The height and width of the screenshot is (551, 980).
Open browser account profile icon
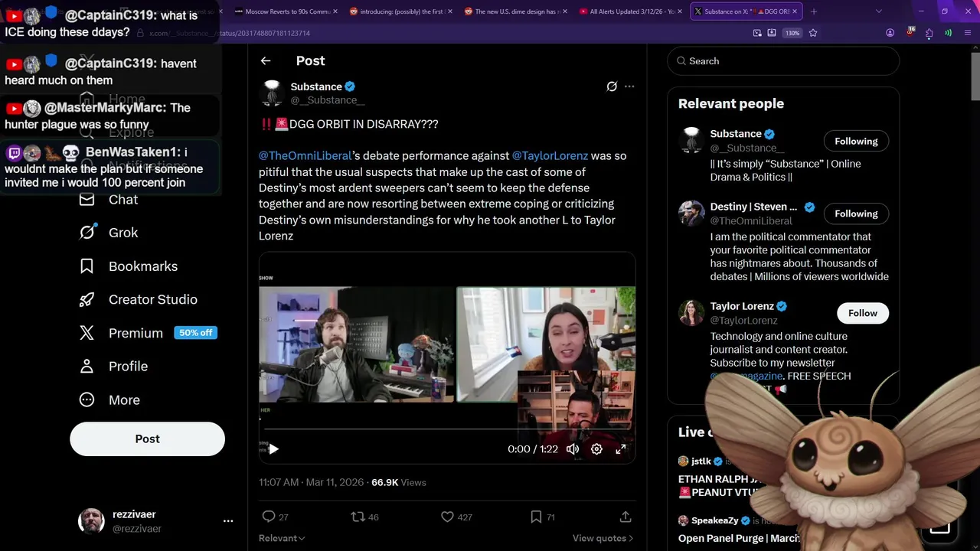click(x=890, y=33)
